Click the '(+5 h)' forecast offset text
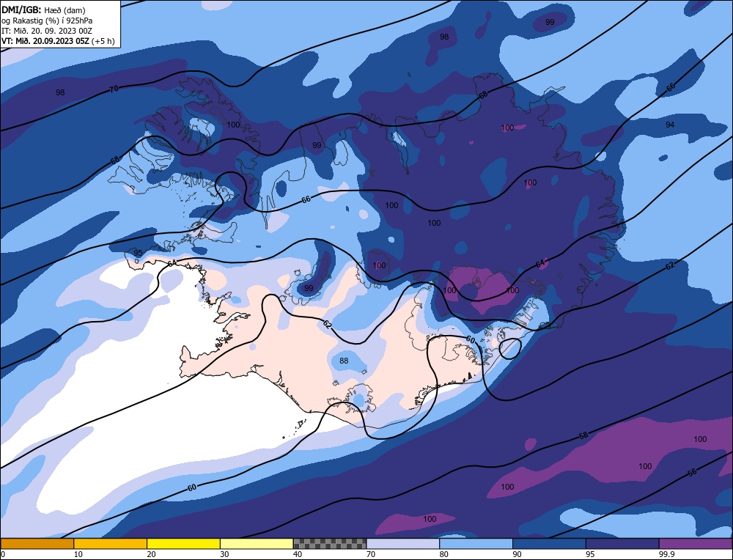 coord(103,41)
